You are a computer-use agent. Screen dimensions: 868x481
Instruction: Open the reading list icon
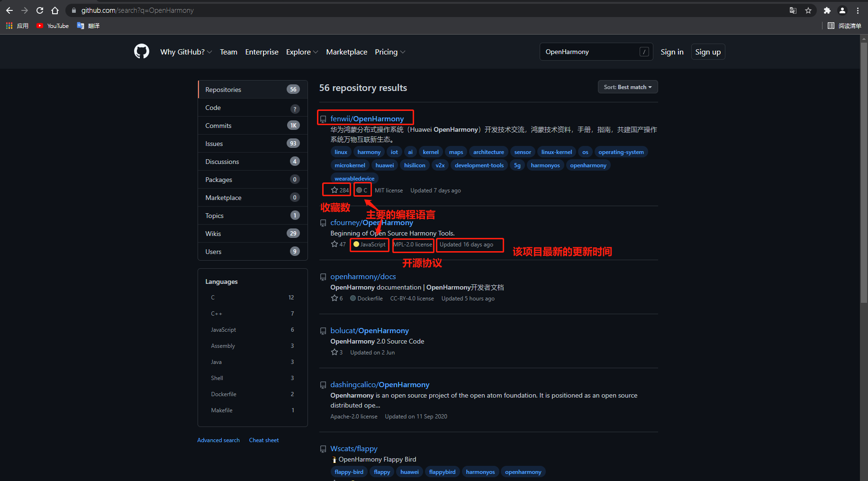point(831,26)
